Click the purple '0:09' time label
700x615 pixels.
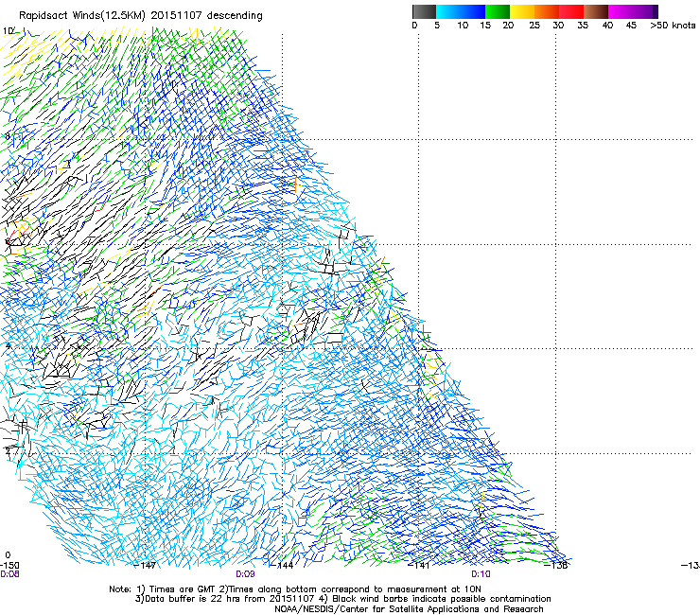click(245, 574)
